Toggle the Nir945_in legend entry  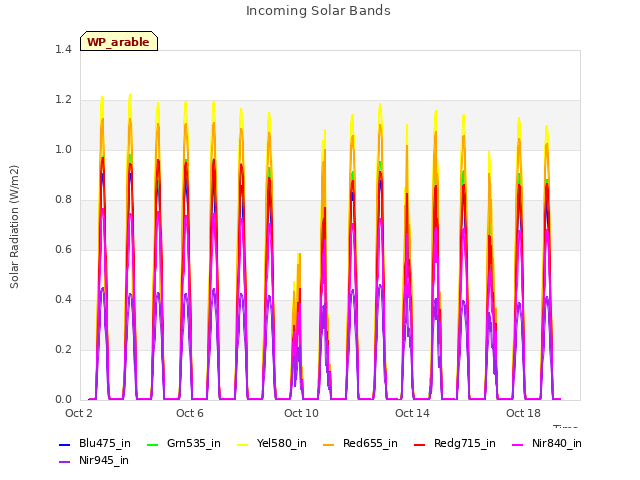[x=94, y=461]
